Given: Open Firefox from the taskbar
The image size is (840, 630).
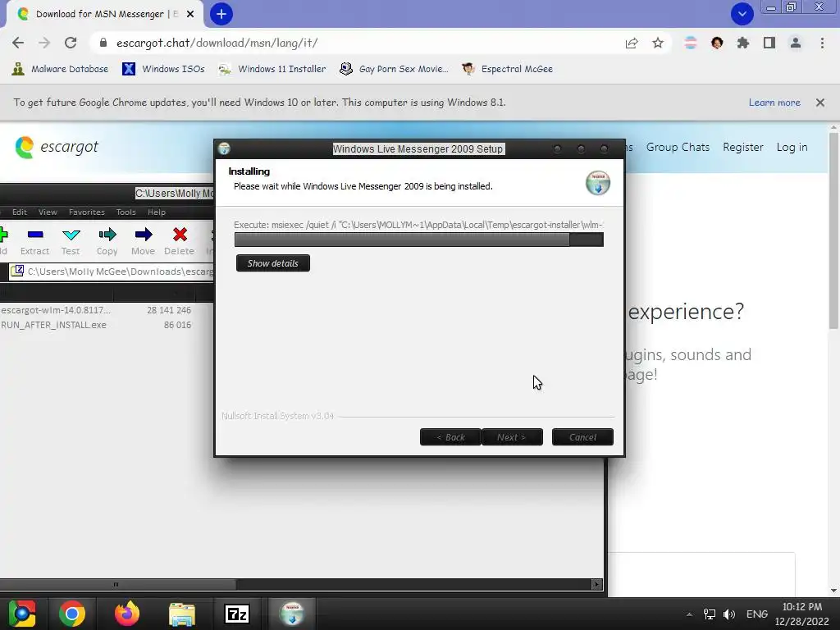Looking at the screenshot, I should (x=127, y=614).
